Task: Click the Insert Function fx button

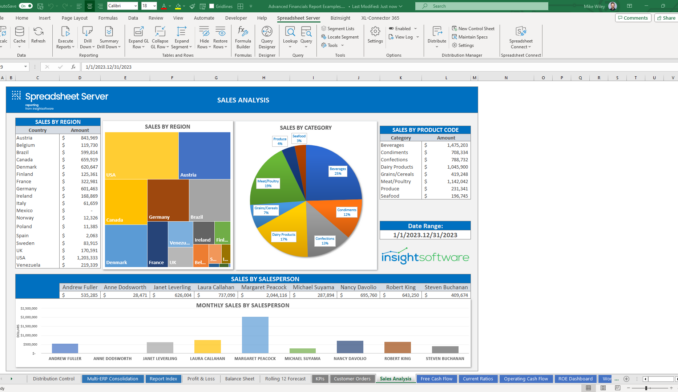Action: pyautogui.click(x=73, y=67)
